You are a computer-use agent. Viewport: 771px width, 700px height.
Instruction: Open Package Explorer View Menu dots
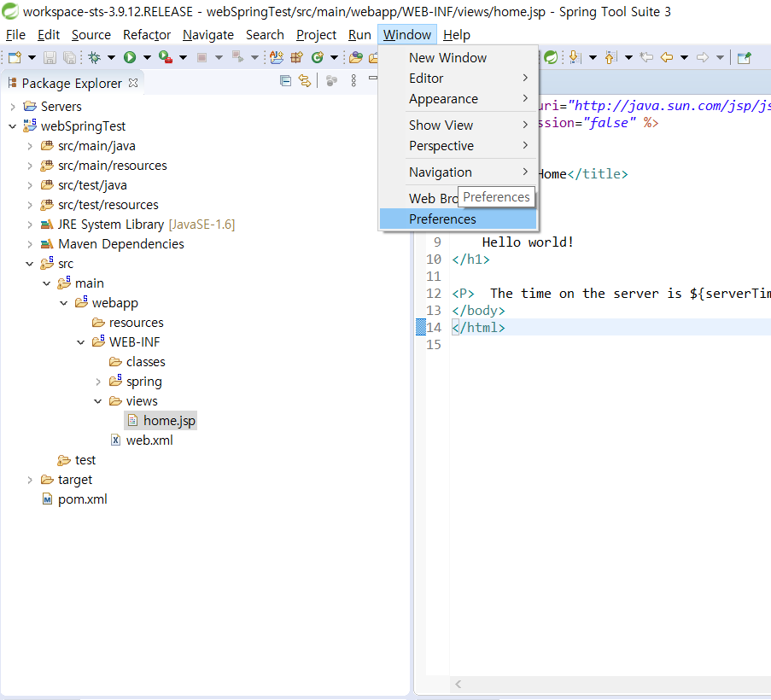pos(353,80)
